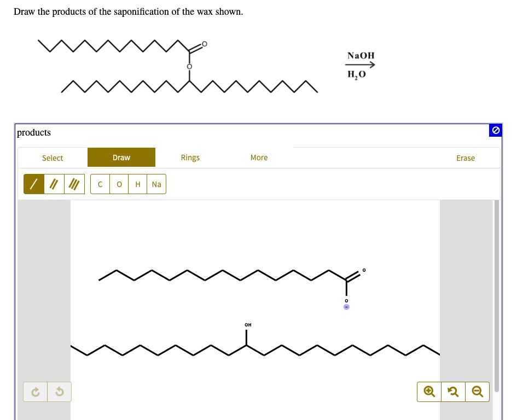Screen dimensions: 517x420
Task: Activate the Erase tool
Action: click(466, 157)
